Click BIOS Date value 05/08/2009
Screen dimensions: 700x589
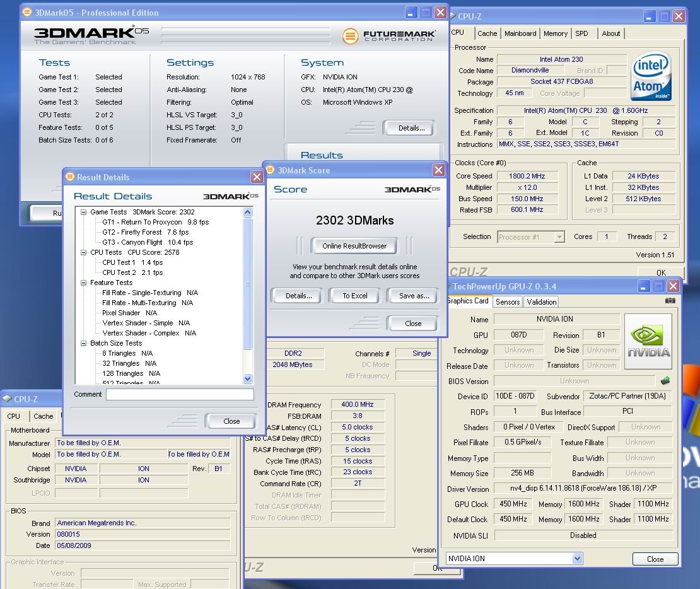pos(143,545)
